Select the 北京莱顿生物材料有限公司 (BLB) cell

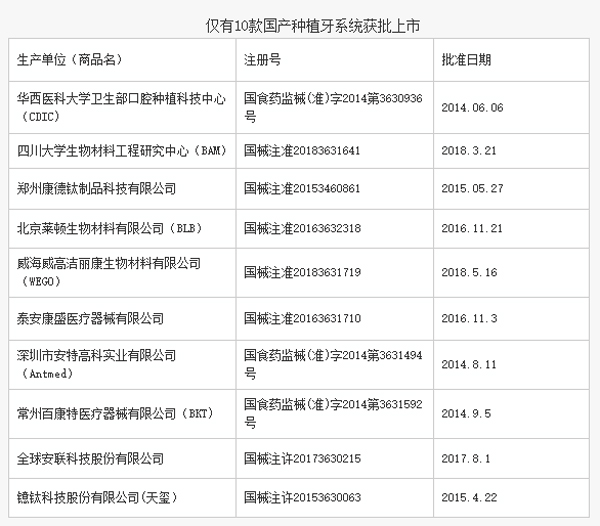tap(110, 227)
